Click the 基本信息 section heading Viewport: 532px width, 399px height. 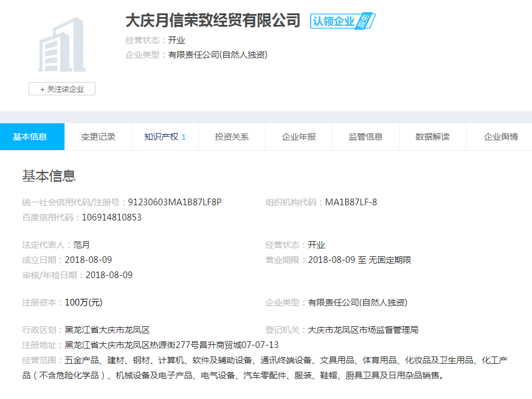click(49, 176)
